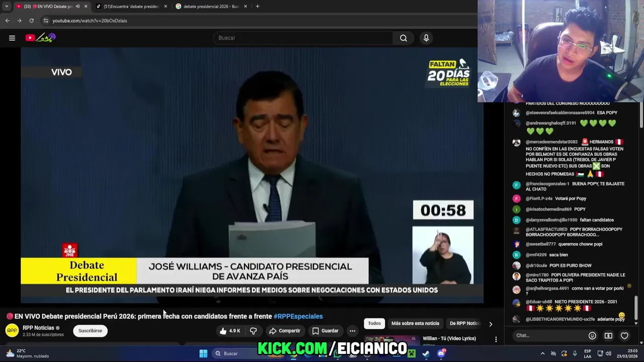Open a new browser tab

[257, 6]
